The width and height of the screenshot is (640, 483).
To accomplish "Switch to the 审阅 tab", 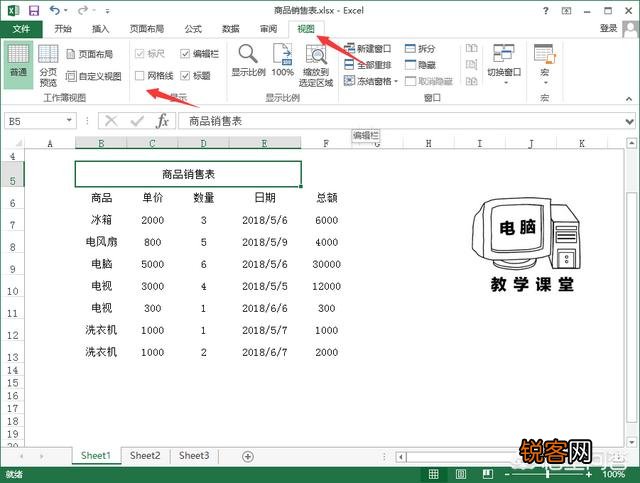I will click(268, 29).
